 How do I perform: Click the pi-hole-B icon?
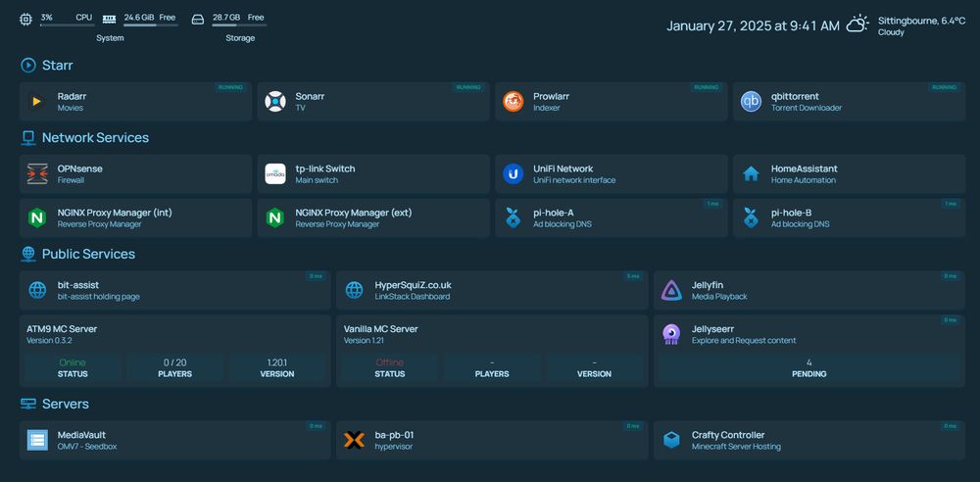(751, 217)
